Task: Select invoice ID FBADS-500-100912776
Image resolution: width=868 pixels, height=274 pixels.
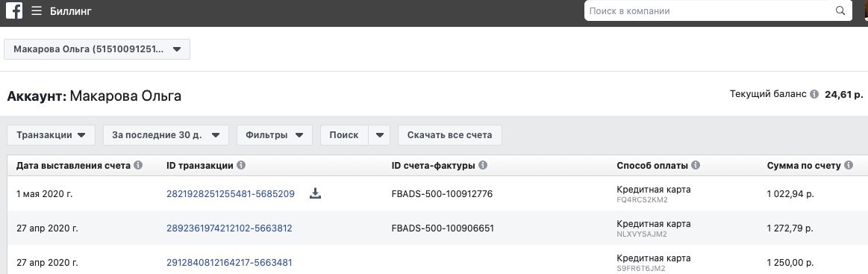Action: click(x=442, y=193)
